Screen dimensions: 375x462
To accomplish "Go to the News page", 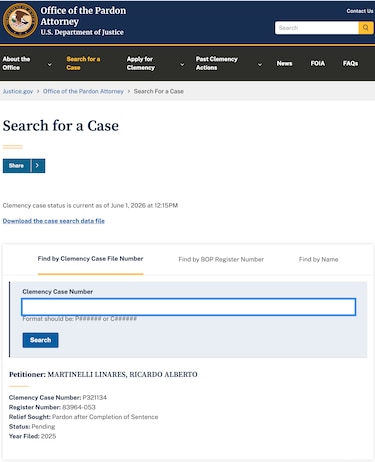I will (x=284, y=63).
